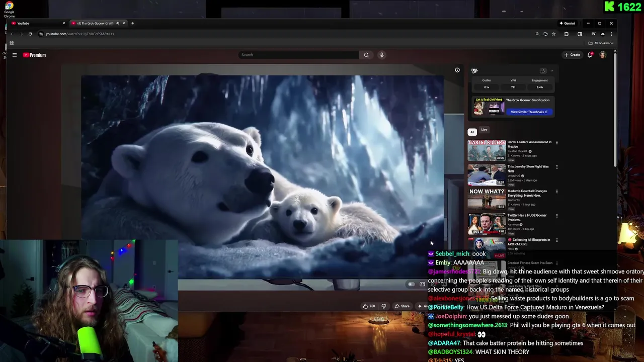Select the Live filter chip

pos(484,130)
